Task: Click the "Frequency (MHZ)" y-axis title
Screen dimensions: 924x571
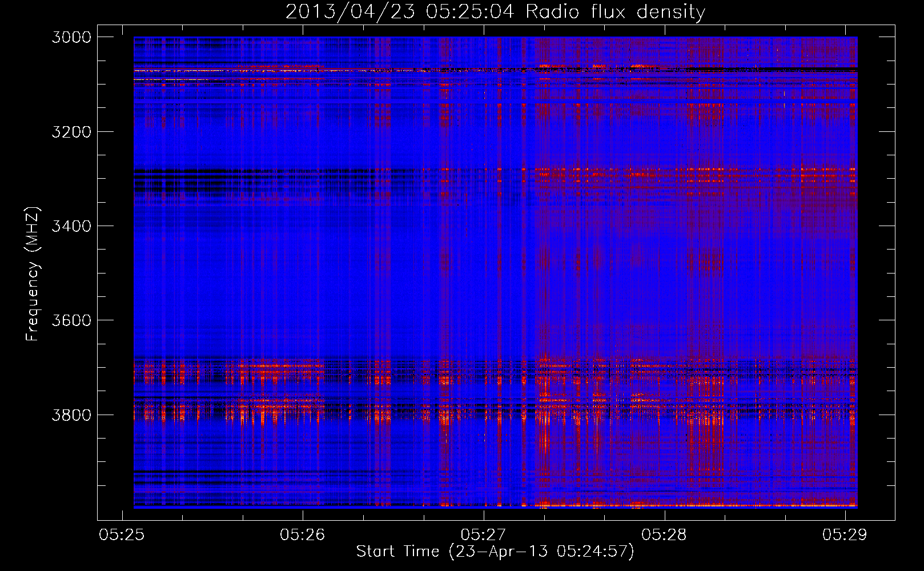Action: tap(33, 274)
